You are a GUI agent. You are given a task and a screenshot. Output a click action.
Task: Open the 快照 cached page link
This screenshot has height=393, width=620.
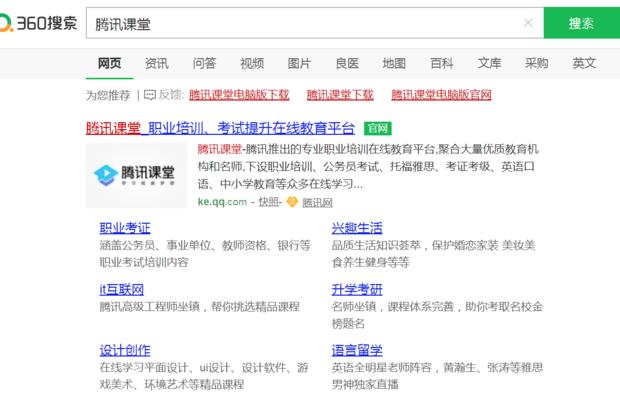coord(268,202)
